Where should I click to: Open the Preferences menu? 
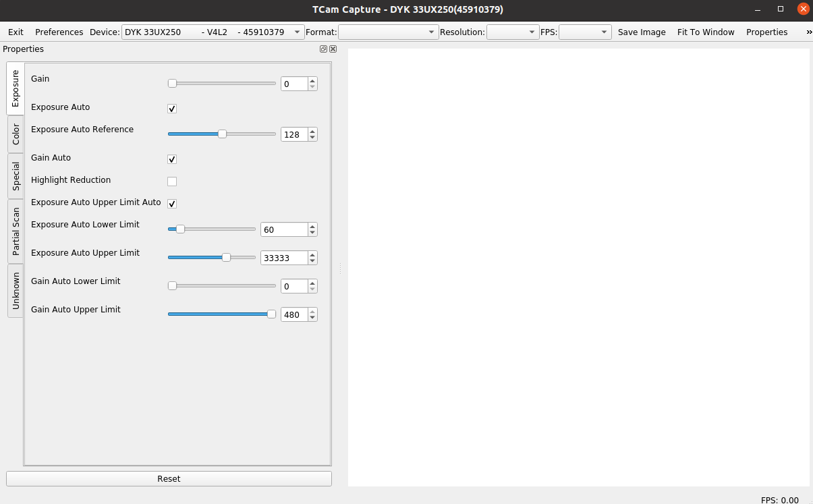pos(59,32)
